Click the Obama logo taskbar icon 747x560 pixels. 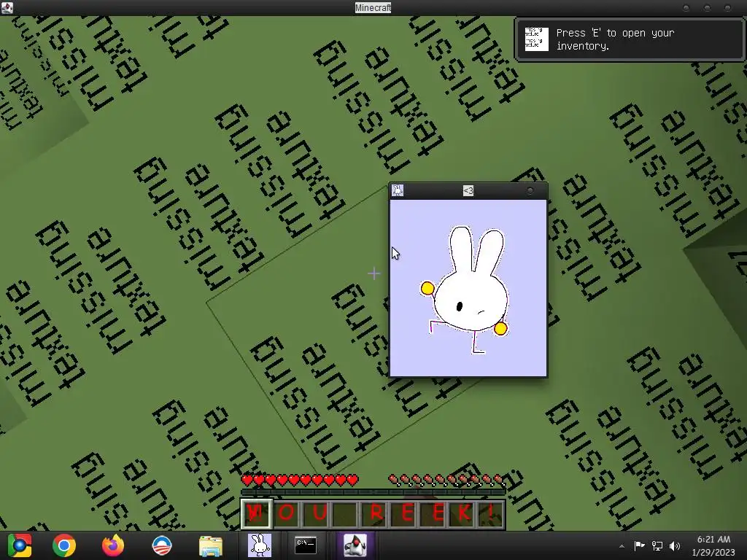[161, 545]
